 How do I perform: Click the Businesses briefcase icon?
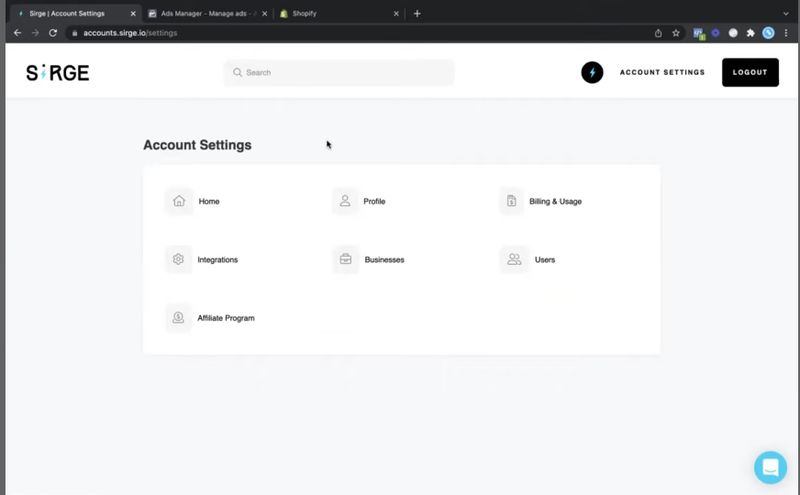(345, 259)
